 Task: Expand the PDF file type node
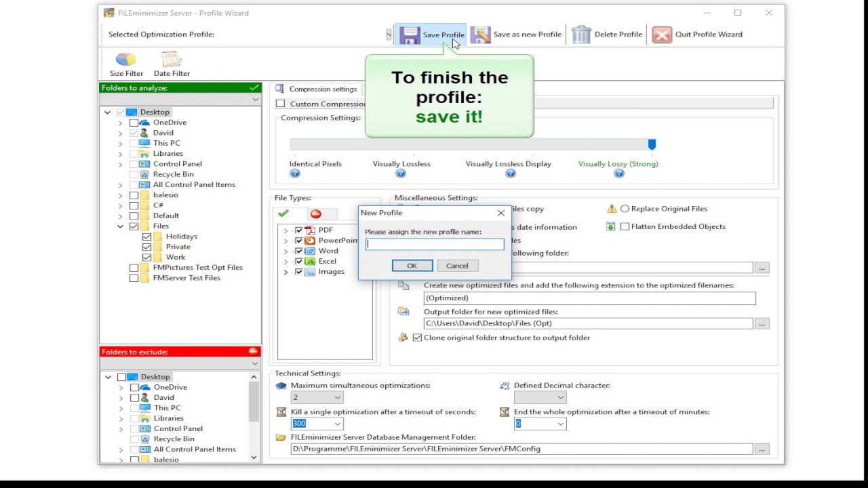point(286,230)
